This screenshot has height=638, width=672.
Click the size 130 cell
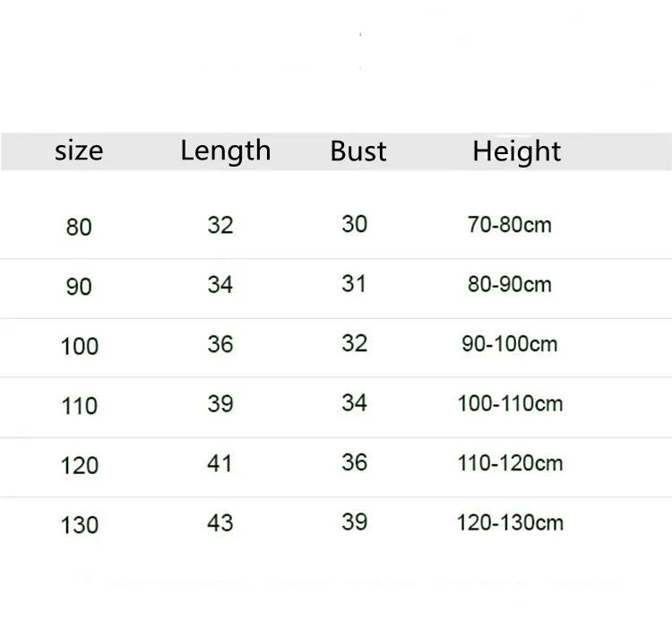click(x=79, y=524)
